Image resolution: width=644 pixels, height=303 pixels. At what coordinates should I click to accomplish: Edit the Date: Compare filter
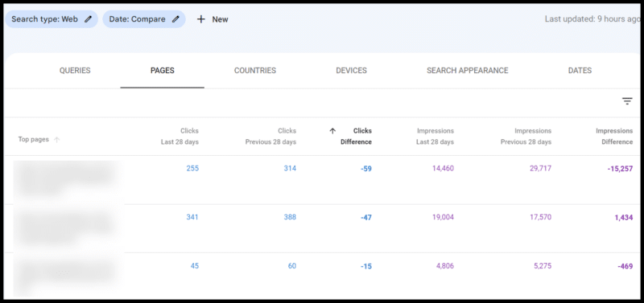click(144, 19)
